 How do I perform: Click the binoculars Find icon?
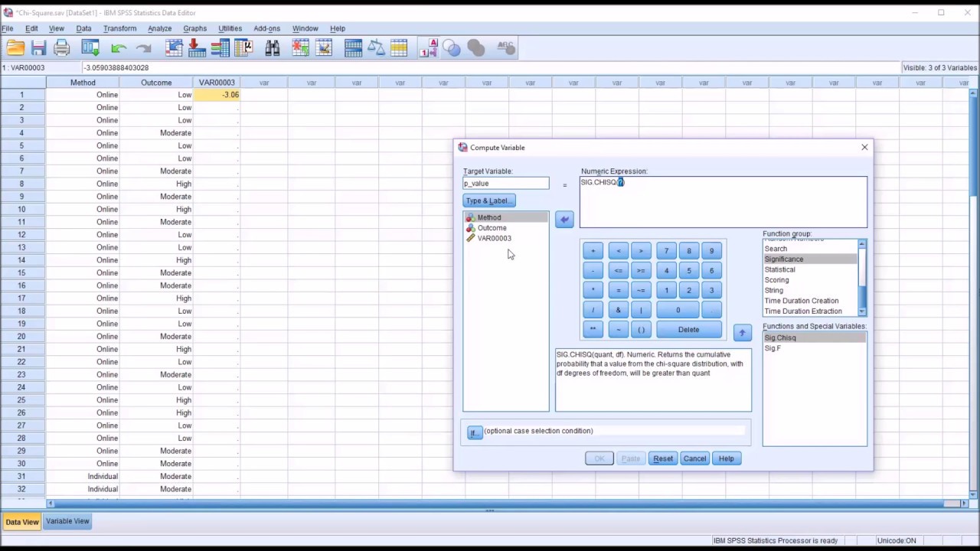(273, 48)
